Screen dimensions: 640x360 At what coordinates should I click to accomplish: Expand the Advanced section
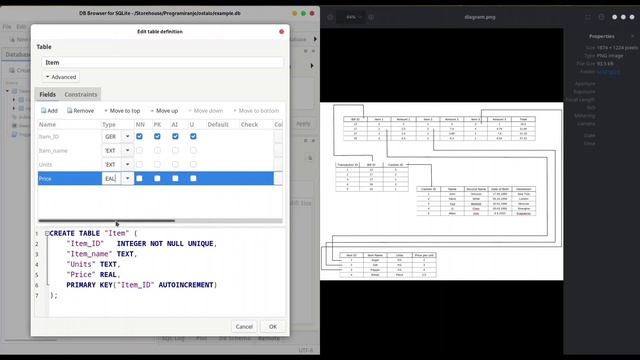60,77
